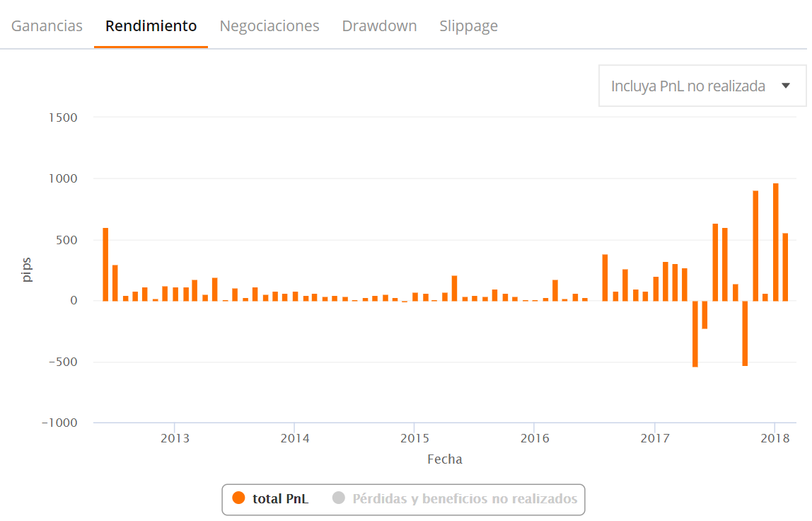
Task: Select the last bar at the chart's far right
Action: coord(785,267)
